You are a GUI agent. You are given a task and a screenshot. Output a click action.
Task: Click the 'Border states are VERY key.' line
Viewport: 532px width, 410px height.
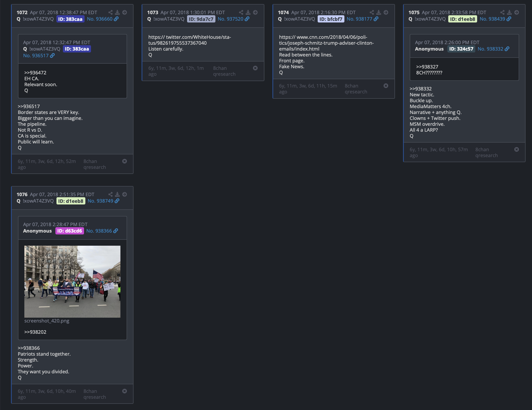[48, 112]
